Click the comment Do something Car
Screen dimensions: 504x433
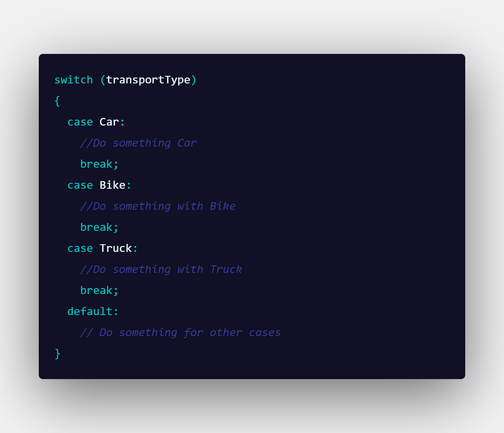138,143
